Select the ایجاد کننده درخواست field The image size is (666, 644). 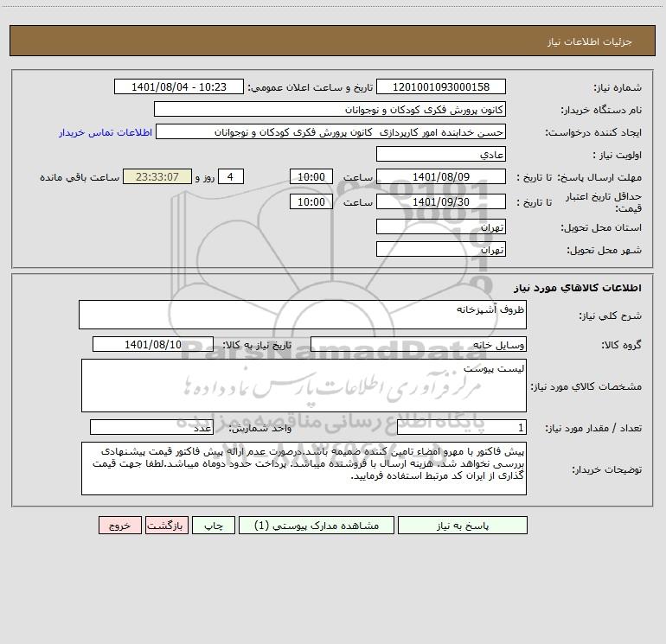tap(331, 131)
